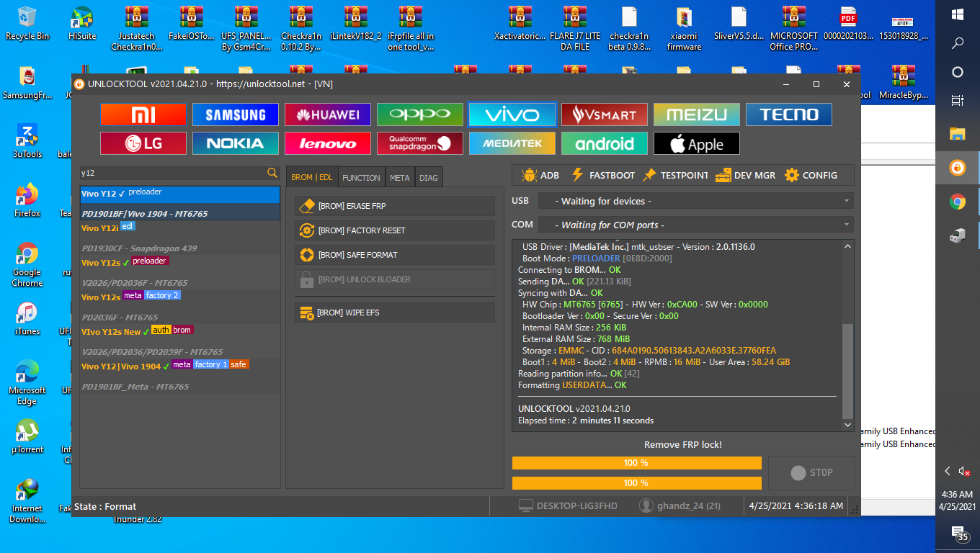Select the Tecno brand tile
The image size is (980, 553).
(x=788, y=114)
